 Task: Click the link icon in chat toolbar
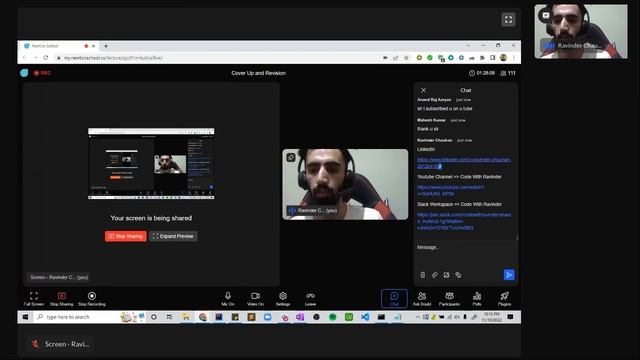pos(458,275)
